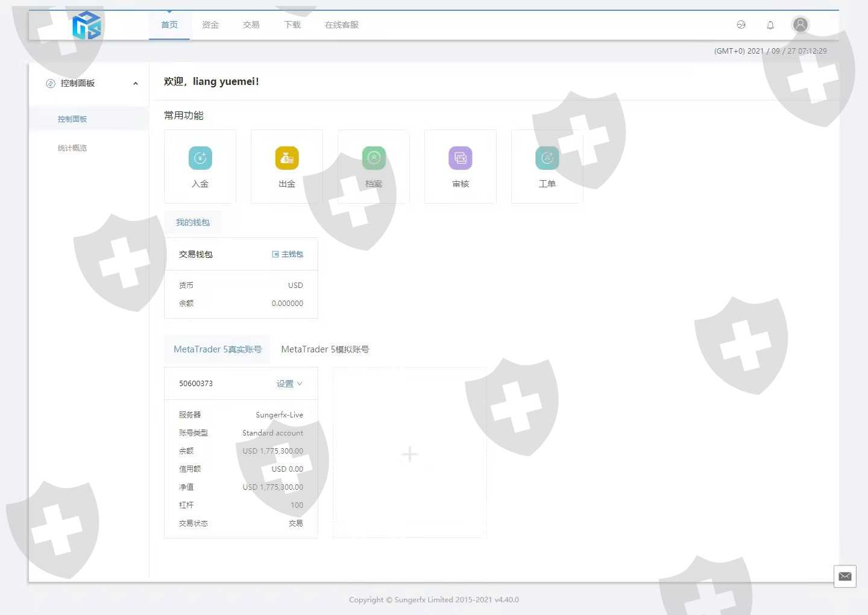The height and width of the screenshot is (615, 868).
Task: Open the notifications bell icon
Action: tap(770, 25)
